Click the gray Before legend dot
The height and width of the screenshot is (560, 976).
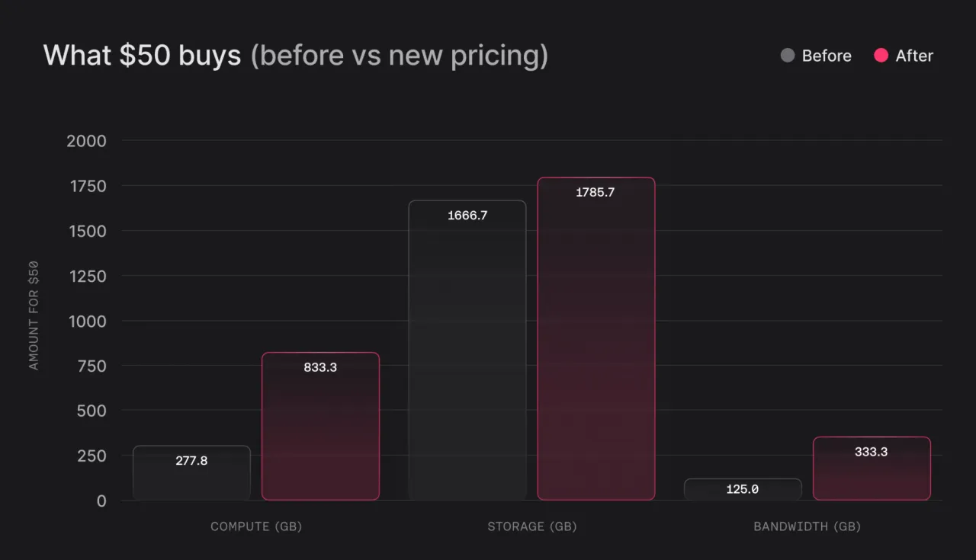788,56
